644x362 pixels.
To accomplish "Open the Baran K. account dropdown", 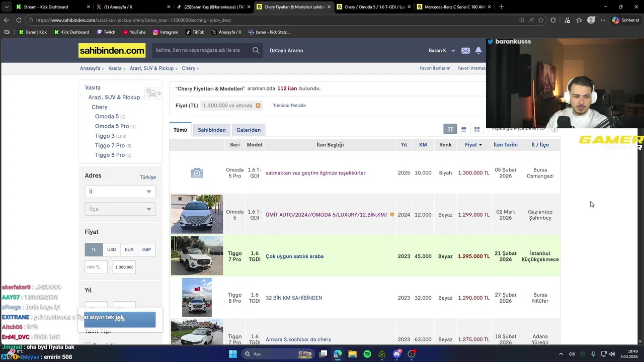I will [x=442, y=50].
